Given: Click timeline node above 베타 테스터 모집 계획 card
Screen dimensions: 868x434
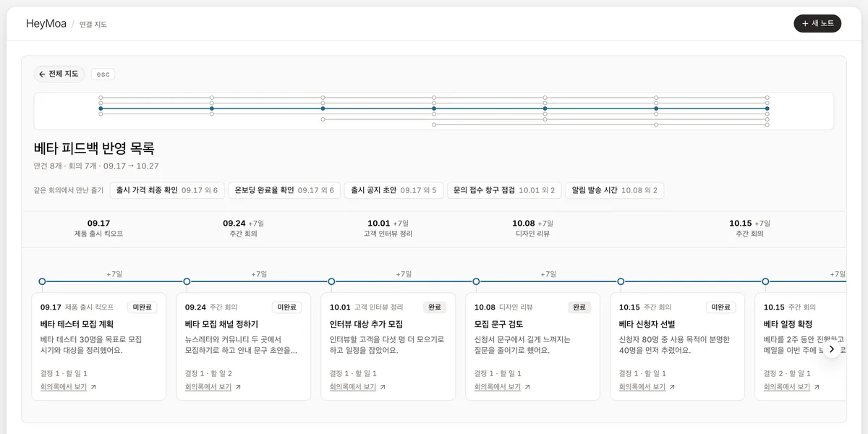Looking at the screenshot, I should click(x=42, y=281).
